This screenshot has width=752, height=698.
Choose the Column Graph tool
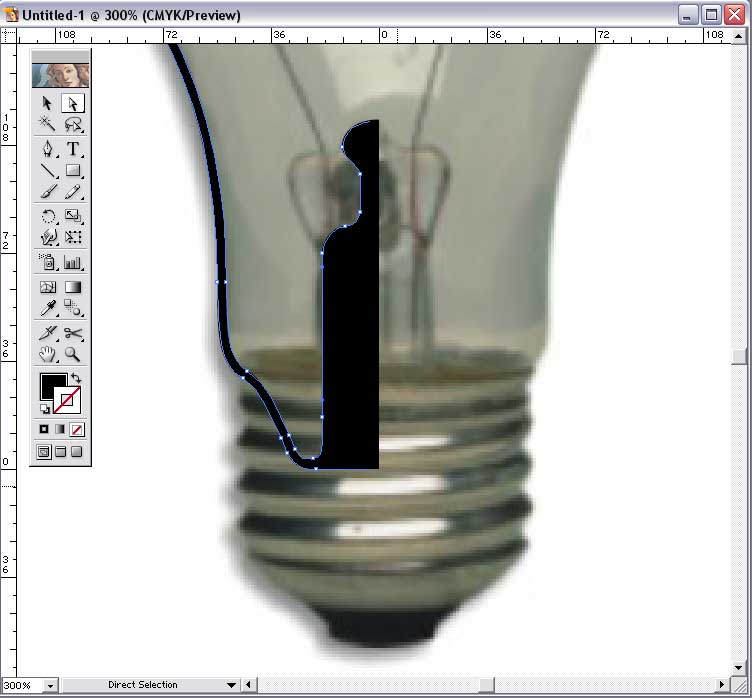click(73, 262)
